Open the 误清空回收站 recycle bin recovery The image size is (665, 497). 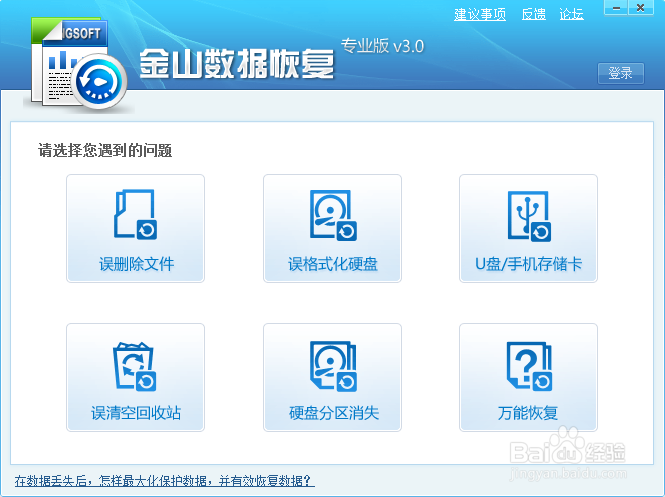point(135,377)
